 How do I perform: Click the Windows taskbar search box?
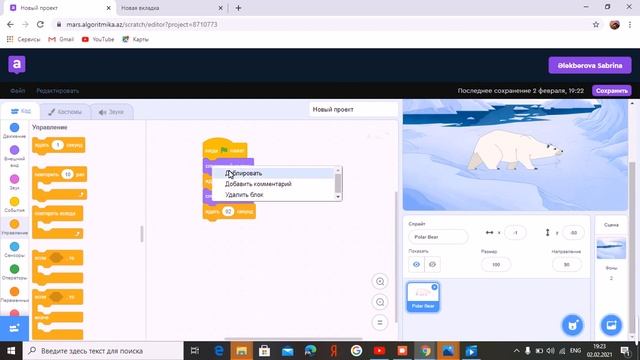click(x=103, y=351)
